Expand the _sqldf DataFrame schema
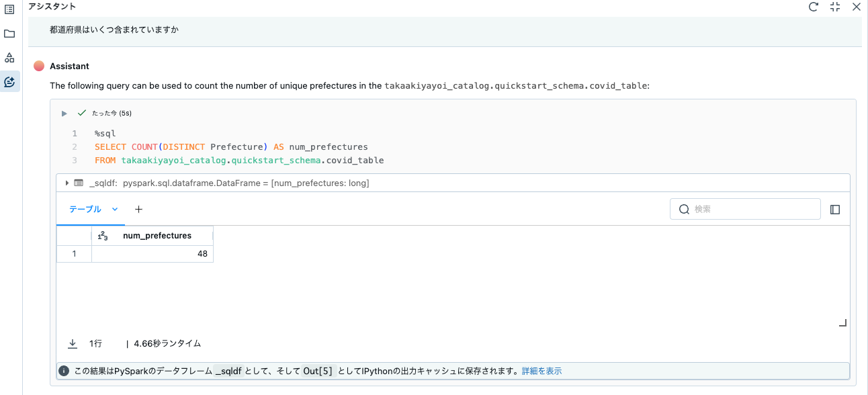This screenshot has height=395, width=868. 67,183
